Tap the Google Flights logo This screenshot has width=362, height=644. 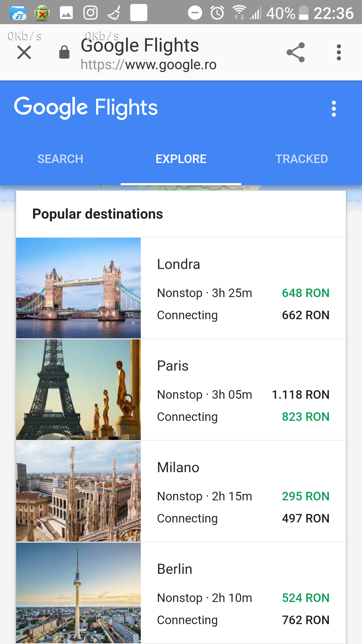pyautogui.click(x=86, y=107)
